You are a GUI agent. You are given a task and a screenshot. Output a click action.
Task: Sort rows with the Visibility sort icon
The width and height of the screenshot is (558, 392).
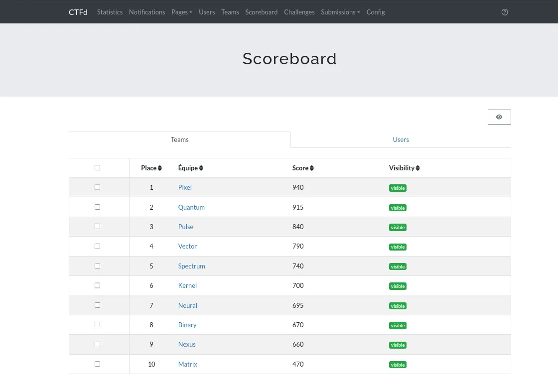(x=418, y=168)
